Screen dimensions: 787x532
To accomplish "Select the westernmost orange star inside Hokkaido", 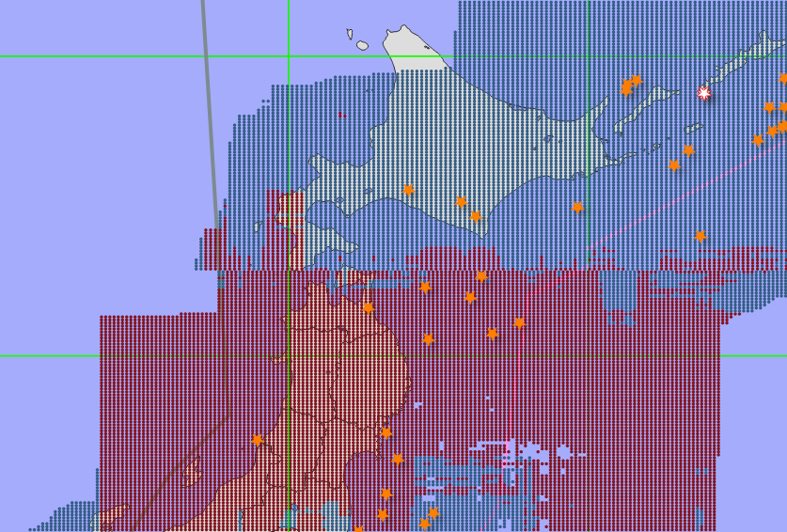I will 408,190.
